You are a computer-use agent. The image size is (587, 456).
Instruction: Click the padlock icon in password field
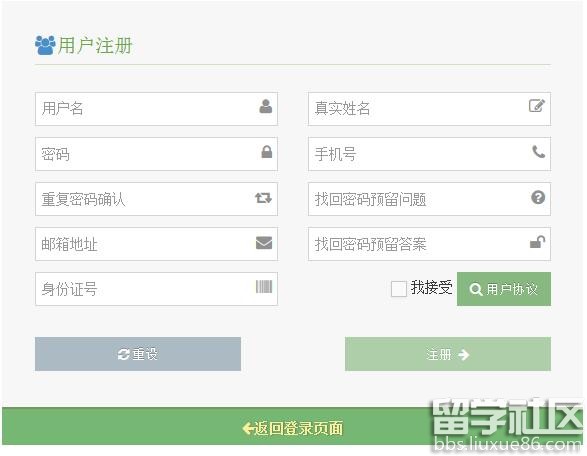click(x=267, y=152)
